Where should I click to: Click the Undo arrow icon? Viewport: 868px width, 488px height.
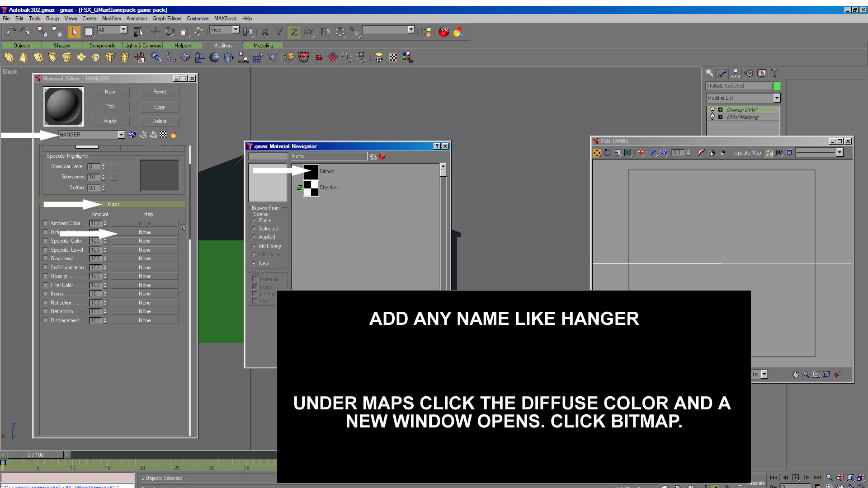click(11, 31)
